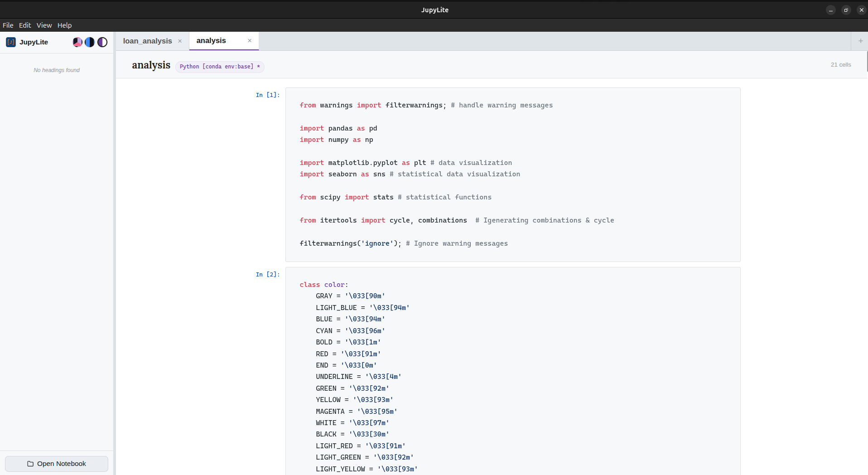Open the Edit menu
The width and height of the screenshot is (868, 475).
pos(25,25)
